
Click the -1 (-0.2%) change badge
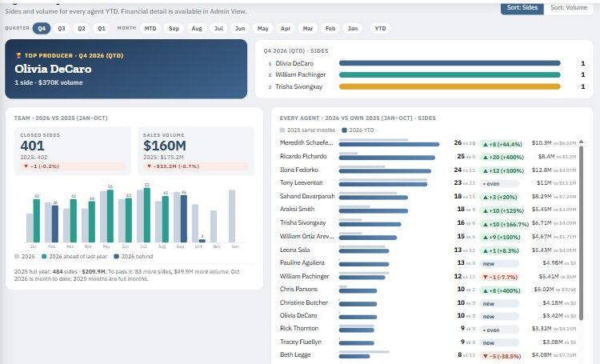[73, 166]
